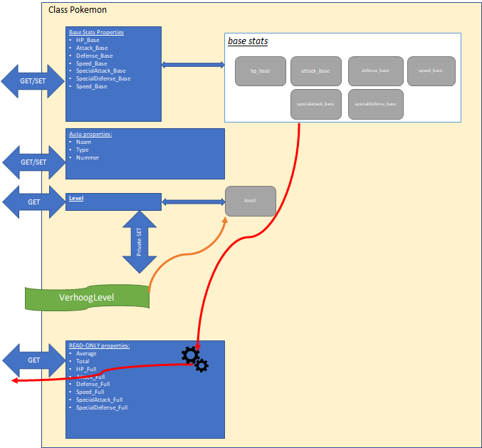Click the speed_base gray box
Image resolution: width=482 pixels, height=448 pixels.
431,71
